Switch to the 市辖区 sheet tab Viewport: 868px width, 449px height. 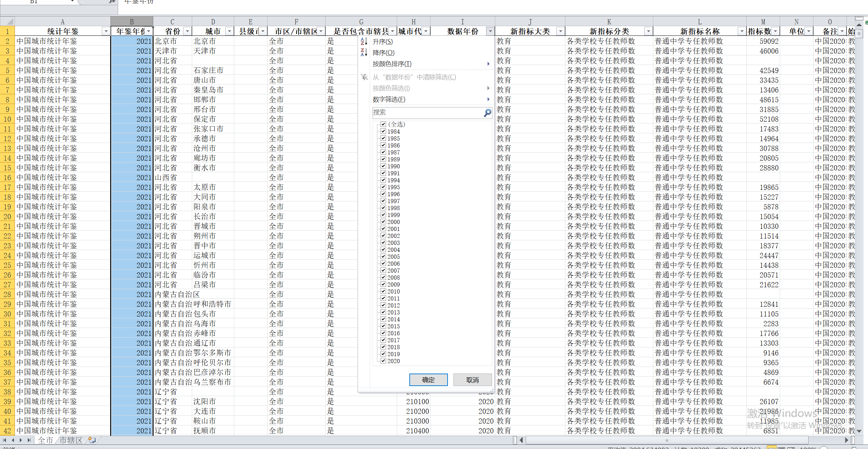tap(71, 440)
